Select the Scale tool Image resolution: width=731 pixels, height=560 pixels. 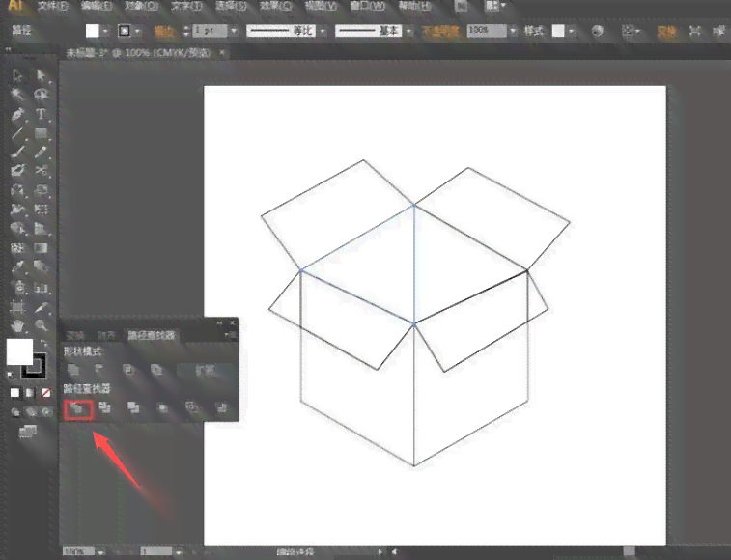(41, 190)
